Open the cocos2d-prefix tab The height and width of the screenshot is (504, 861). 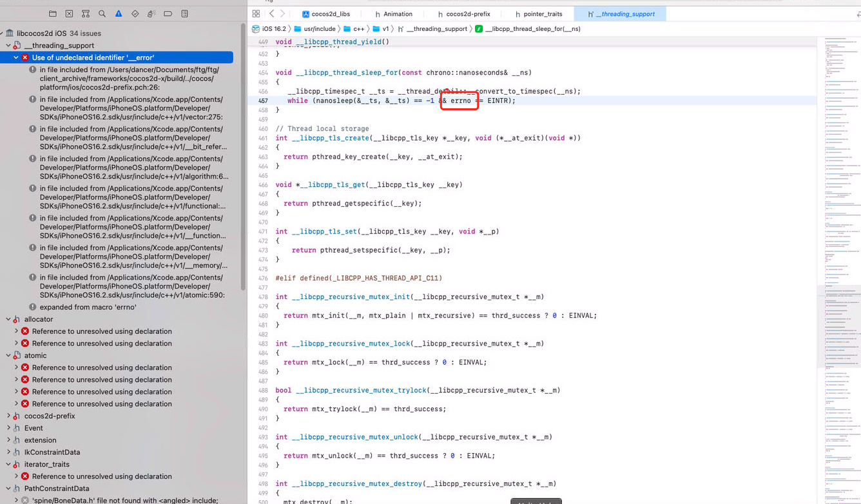[464, 14]
